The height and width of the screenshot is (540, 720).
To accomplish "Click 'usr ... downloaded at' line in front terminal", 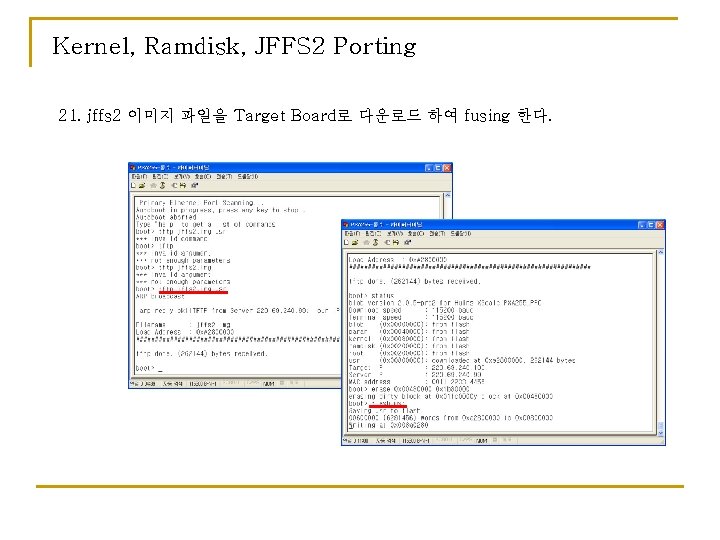I will coord(461,360).
